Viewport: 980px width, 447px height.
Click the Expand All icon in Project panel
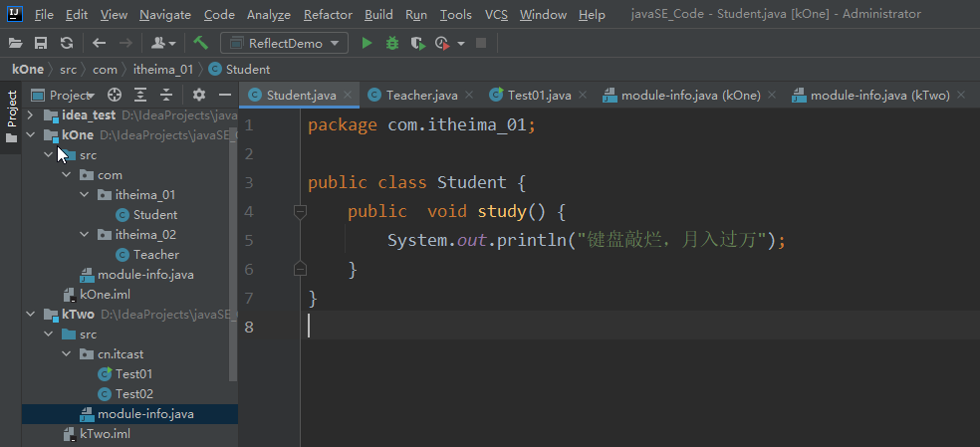[x=140, y=95]
